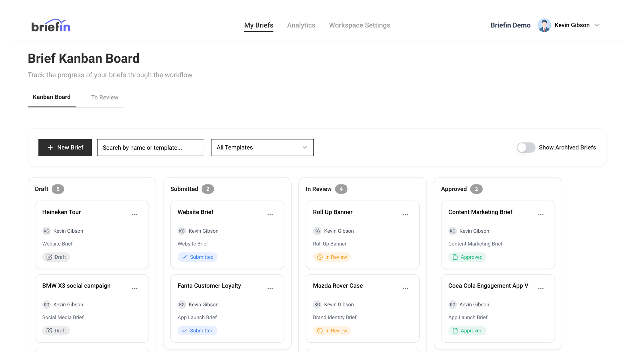This screenshot has width=635, height=364.
Task: Toggle Show Archived Briefs switch
Action: click(526, 148)
